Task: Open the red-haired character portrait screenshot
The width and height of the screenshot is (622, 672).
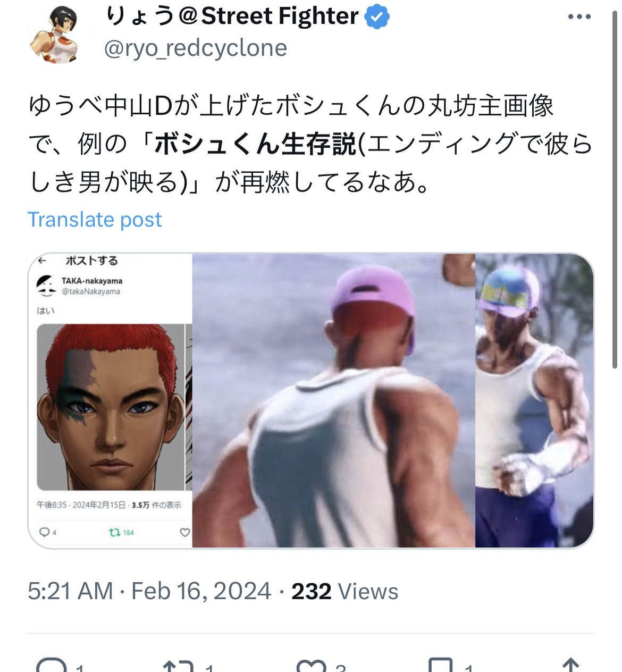Action: 110,400
